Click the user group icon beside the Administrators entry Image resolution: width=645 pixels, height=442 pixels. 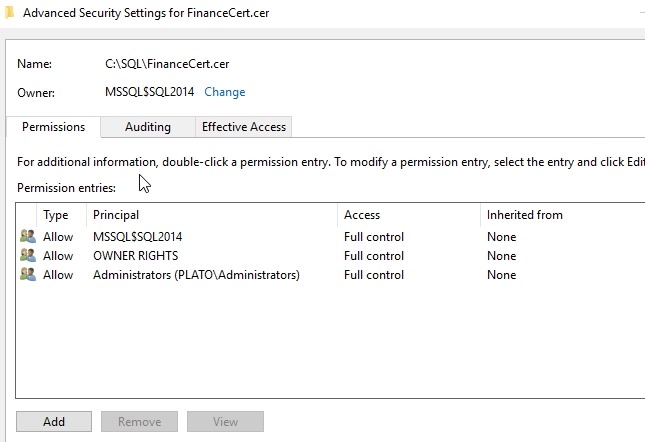pyautogui.click(x=27, y=275)
